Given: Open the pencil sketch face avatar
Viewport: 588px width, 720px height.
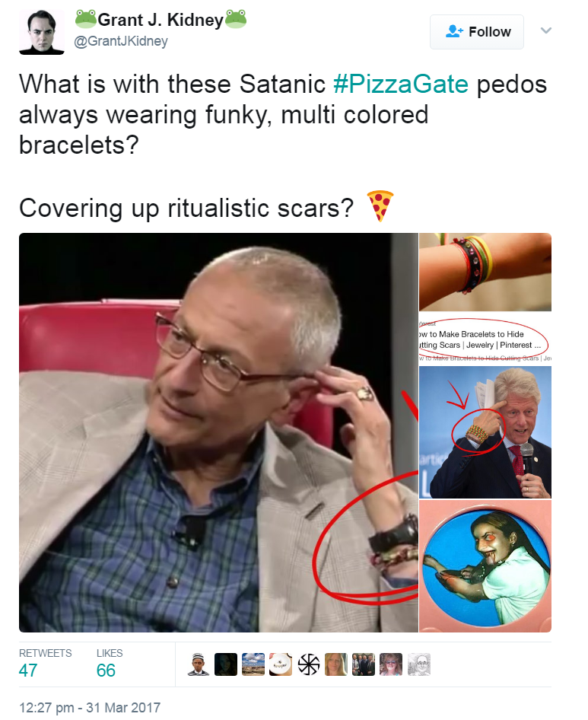Looking at the screenshot, I should [x=419, y=664].
